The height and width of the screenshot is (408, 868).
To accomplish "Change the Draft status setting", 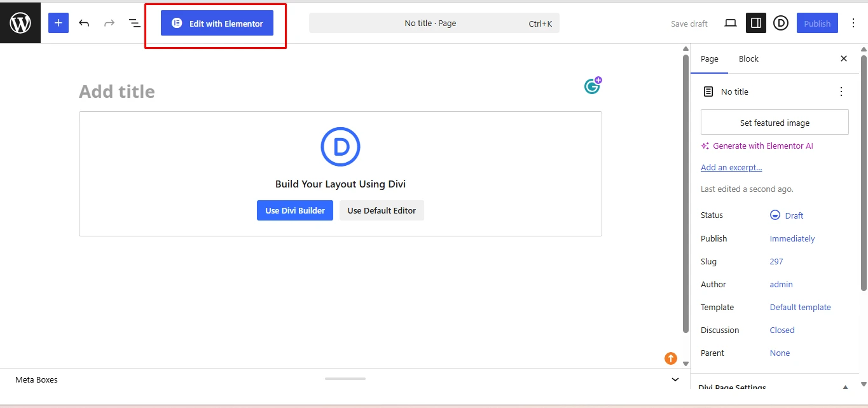I will pyautogui.click(x=787, y=215).
